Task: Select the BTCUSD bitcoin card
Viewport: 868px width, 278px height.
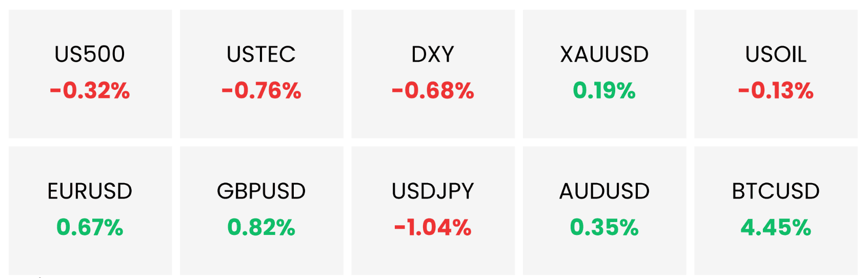Action: click(776, 211)
